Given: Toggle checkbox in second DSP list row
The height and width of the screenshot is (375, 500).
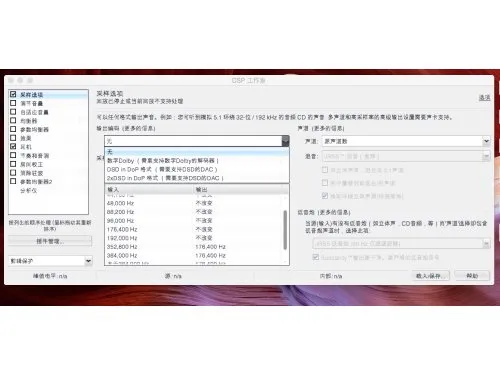Looking at the screenshot, I should 13,103.
